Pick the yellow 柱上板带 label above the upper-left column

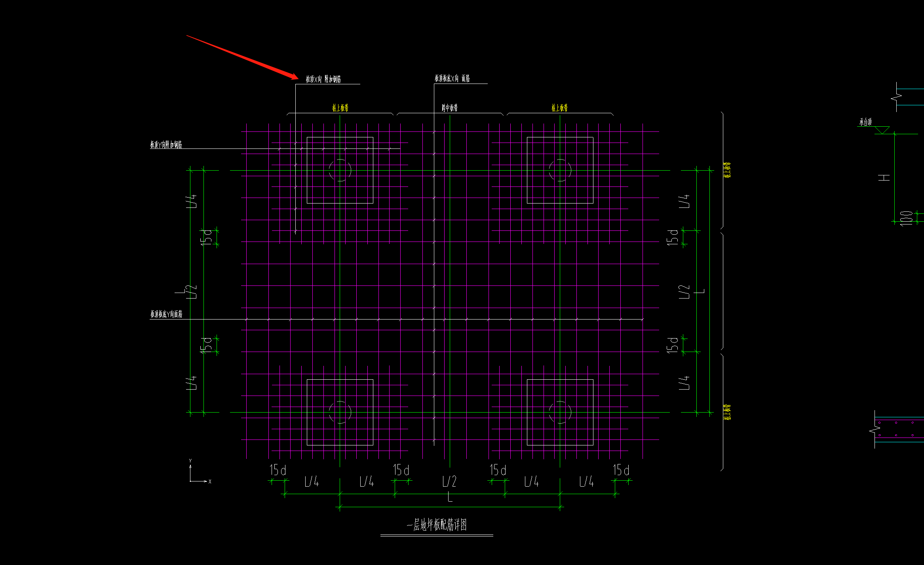(340, 108)
